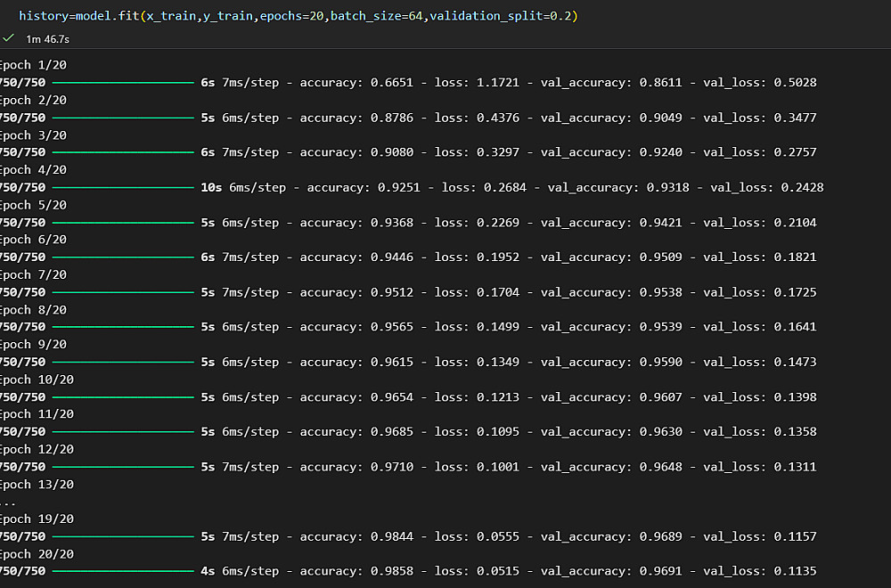Click the Epoch 4/20 progress bar with 10s
891x588 pixels.
point(123,187)
